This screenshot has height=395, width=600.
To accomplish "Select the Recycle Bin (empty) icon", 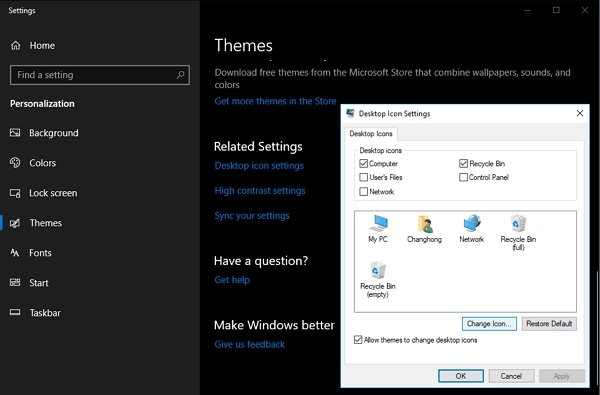I will coord(378,279).
